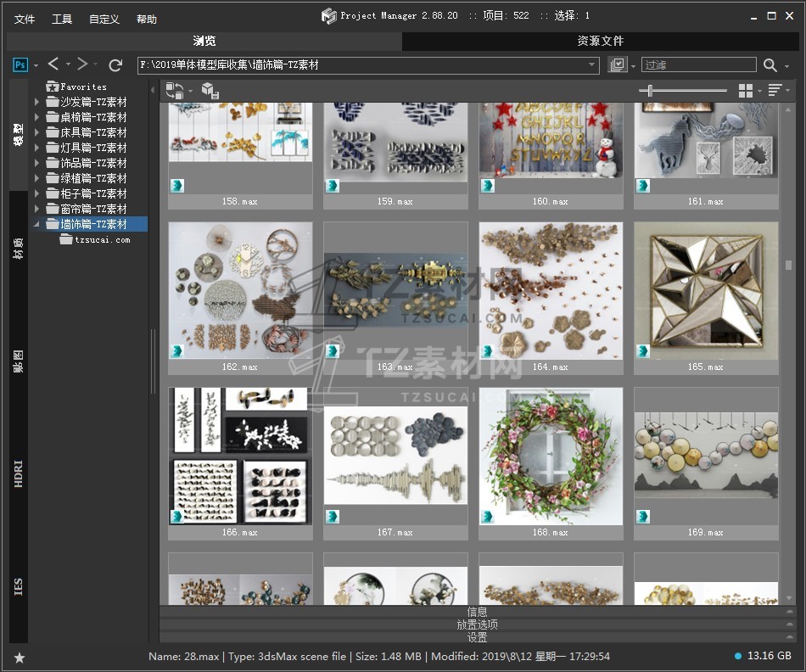Click the favorites star in status bar

click(x=20, y=658)
